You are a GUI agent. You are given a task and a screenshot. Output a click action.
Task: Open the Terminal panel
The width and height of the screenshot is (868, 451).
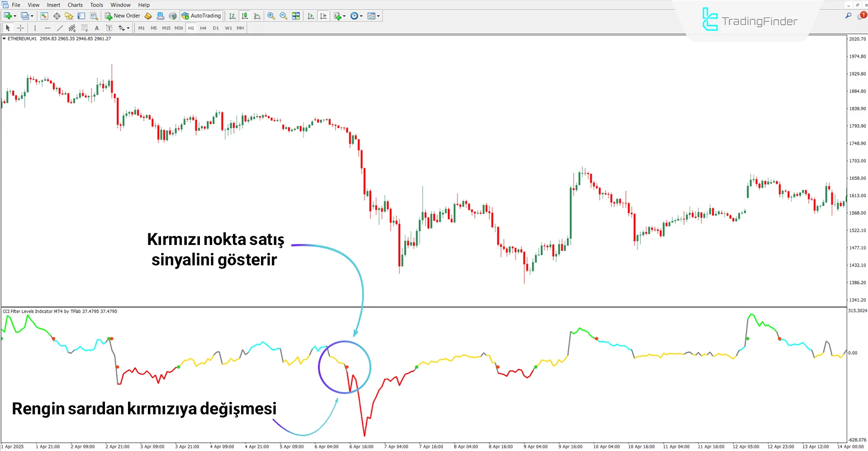point(81,15)
